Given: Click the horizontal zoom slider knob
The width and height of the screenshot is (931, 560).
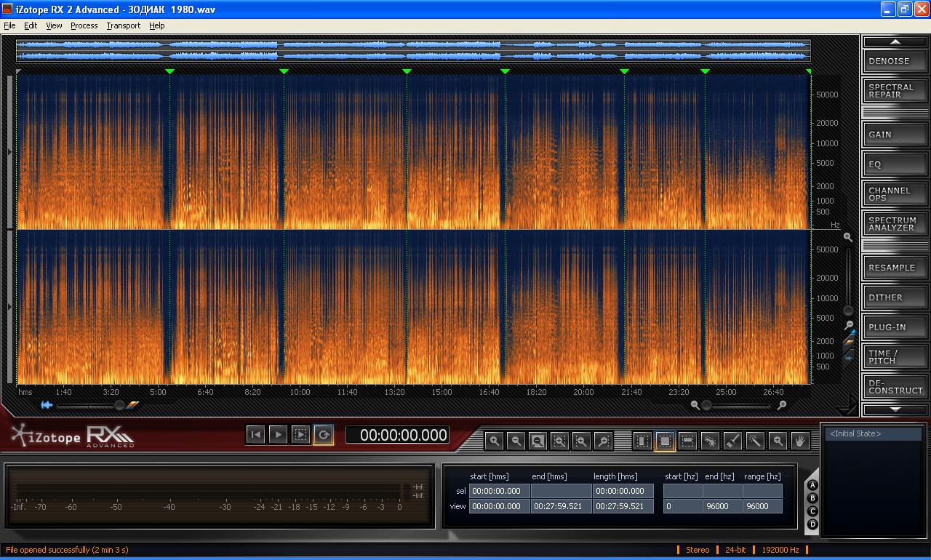Looking at the screenshot, I should tap(706, 405).
